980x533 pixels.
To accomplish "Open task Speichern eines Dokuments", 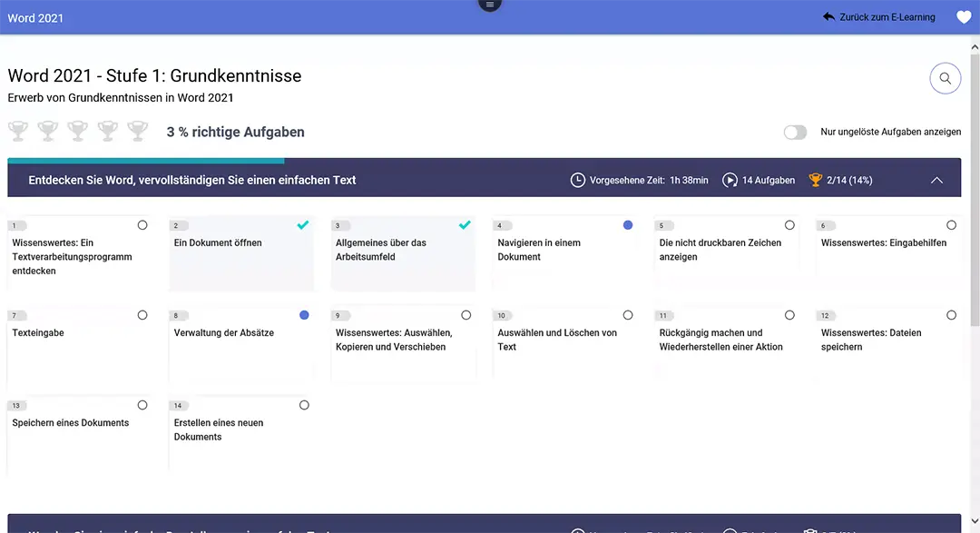I will (x=79, y=433).
